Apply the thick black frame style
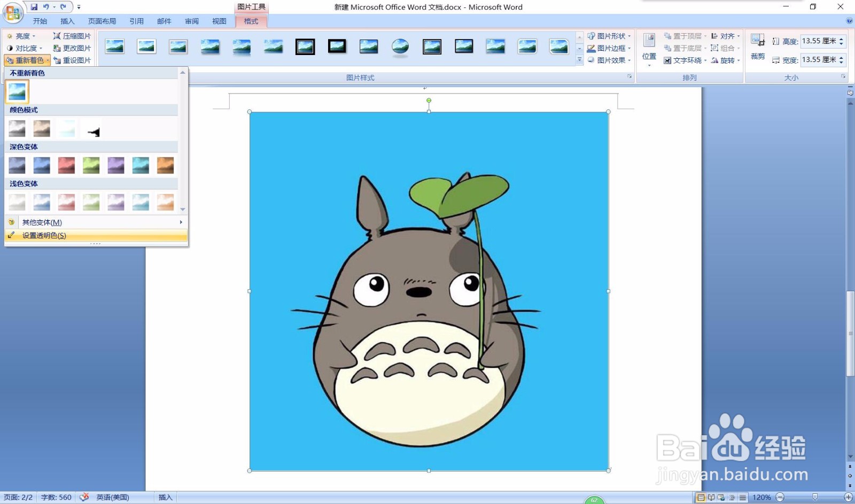855x504 pixels. pyautogui.click(x=337, y=47)
